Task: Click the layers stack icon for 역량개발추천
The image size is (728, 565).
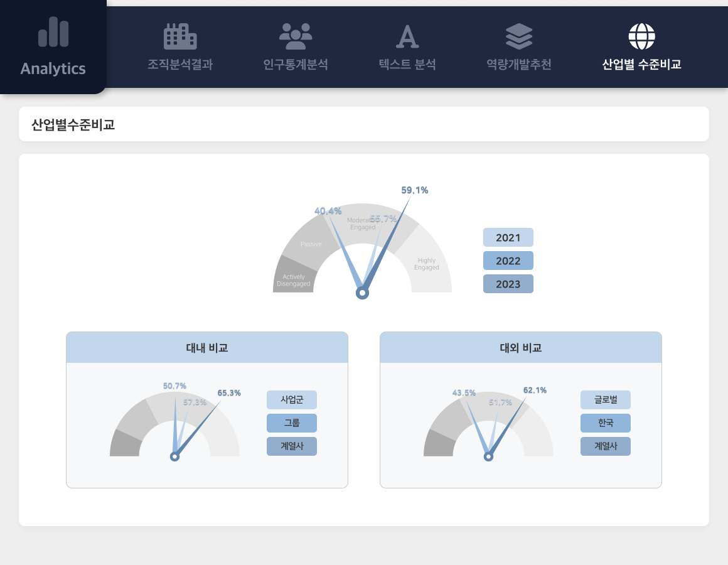Action: click(x=519, y=36)
